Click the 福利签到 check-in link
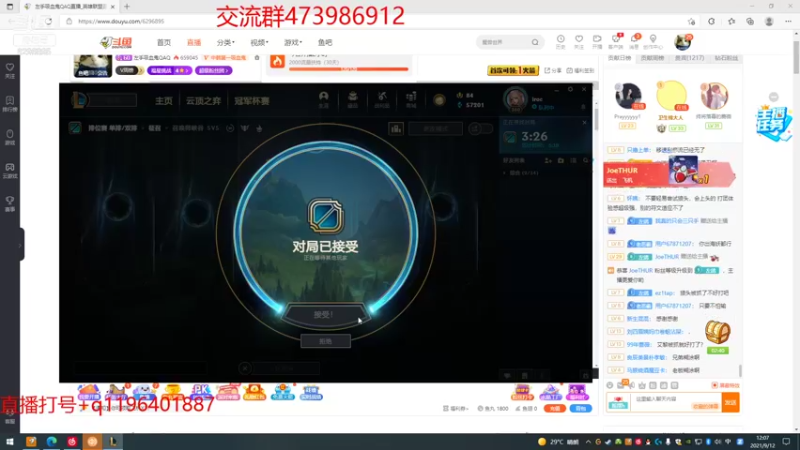800x450 pixels. click(x=581, y=70)
